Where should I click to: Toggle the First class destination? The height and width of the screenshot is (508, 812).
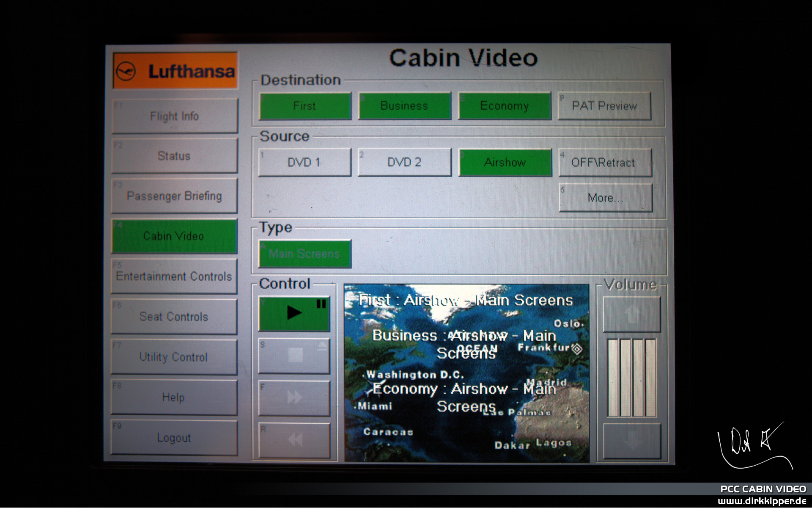pos(304,106)
